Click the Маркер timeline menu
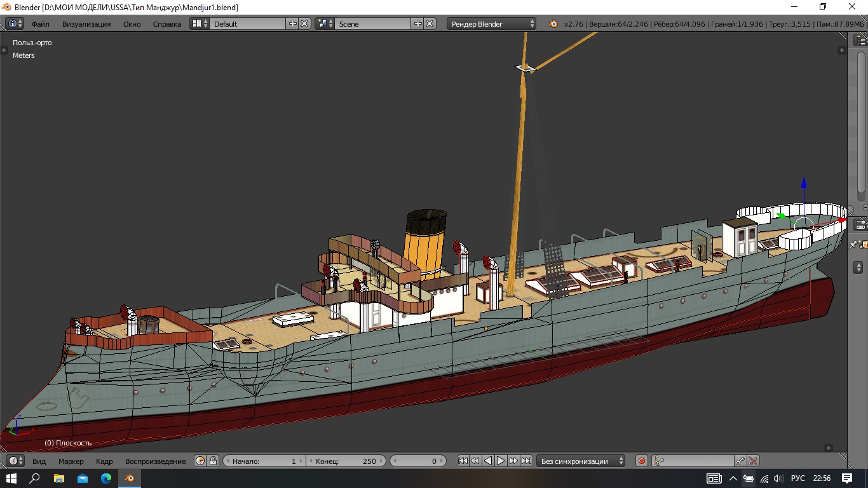The height and width of the screenshot is (488, 868). coord(71,461)
